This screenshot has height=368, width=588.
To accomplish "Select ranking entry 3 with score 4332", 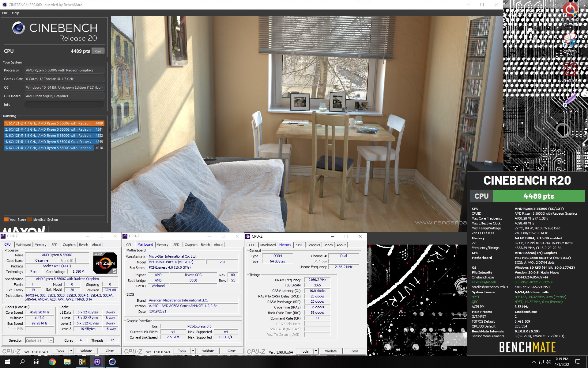I will 54,136.
